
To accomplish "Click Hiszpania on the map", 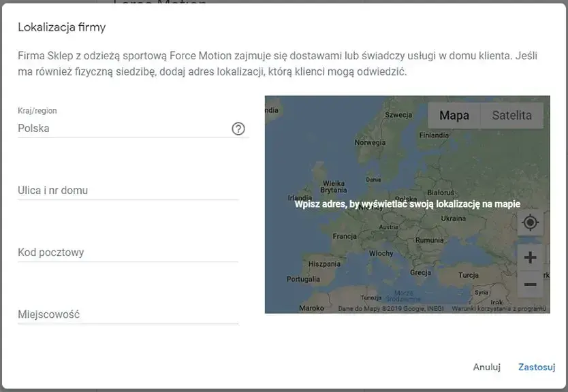I will tap(324, 263).
